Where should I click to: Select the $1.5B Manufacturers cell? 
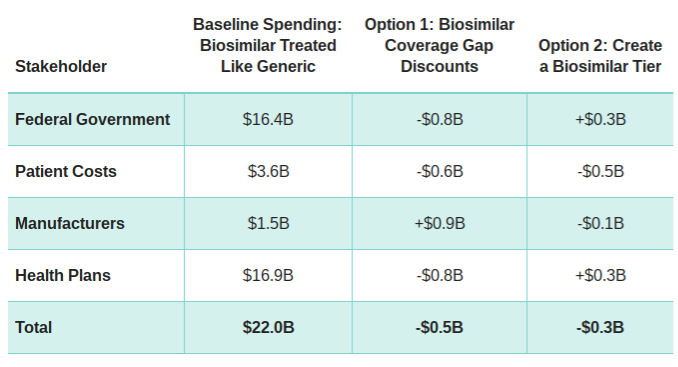(268, 223)
